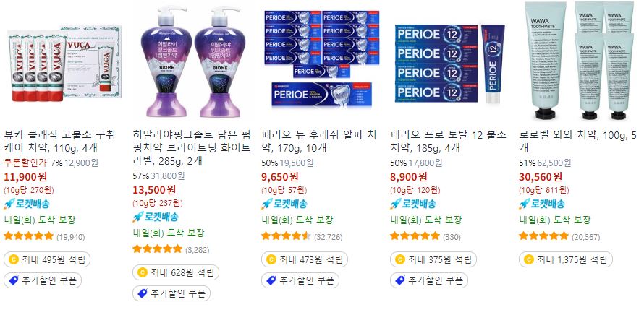Screen dimensions: 644x315
Task: Click the 최대 628원 적립 badge
Action: [x=176, y=272]
